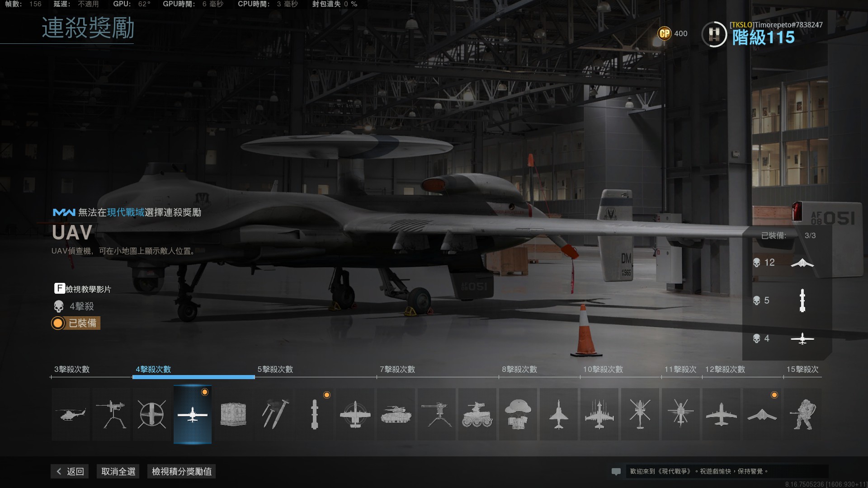Select the juggernaut soldier icon
Screen dimensions: 868x488
(803, 414)
